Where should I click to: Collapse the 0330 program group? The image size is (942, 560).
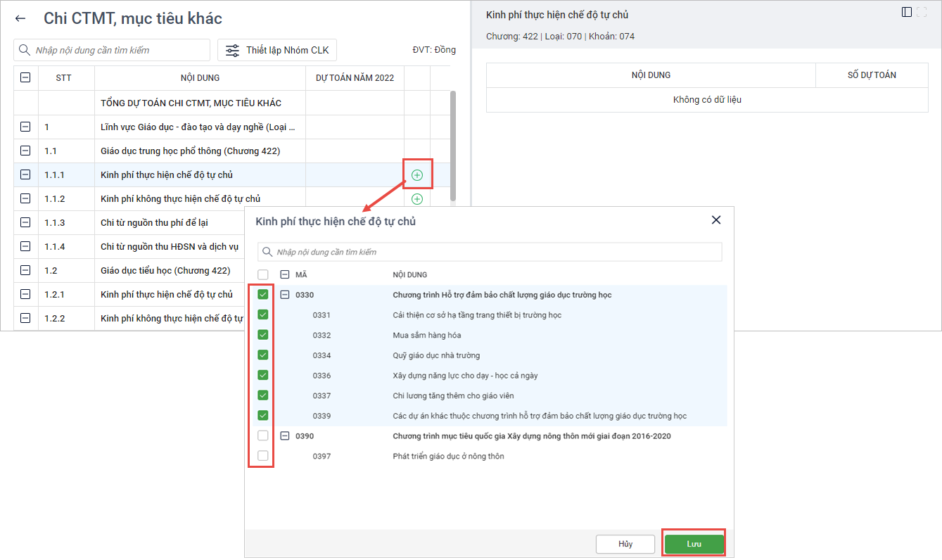[x=285, y=295]
